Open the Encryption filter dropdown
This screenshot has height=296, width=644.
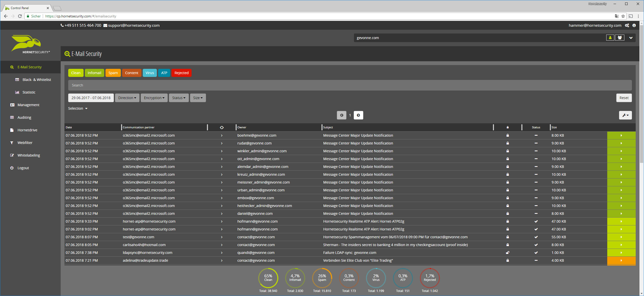[x=154, y=98]
